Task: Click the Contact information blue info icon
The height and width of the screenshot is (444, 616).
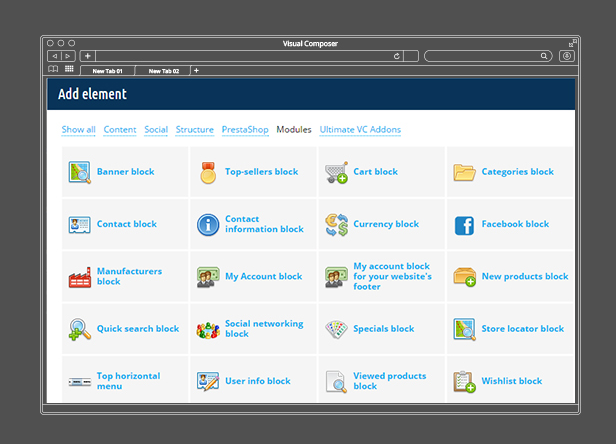Action: 208,224
